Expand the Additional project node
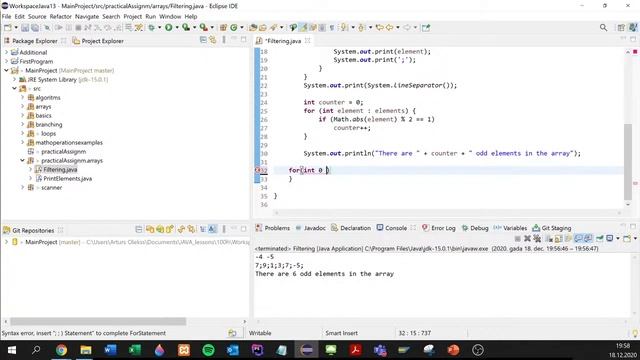 [x=6, y=52]
